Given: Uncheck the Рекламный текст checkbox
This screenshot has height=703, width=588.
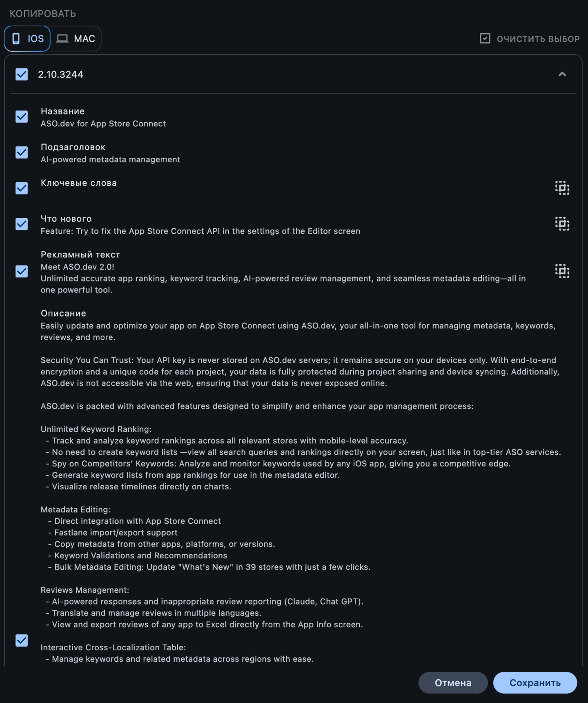Looking at the screenshot, I should coord(22,272).
